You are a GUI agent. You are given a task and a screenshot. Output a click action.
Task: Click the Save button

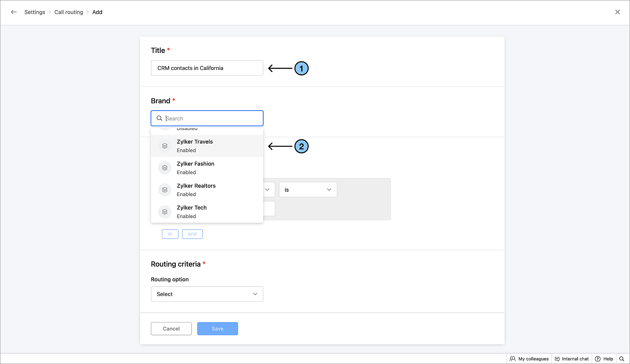pos(217,328)
